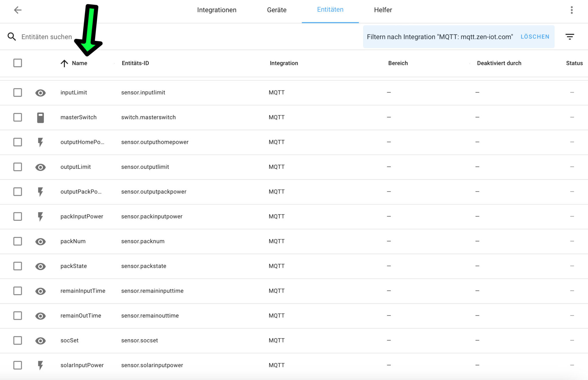Switch to the Integrationen tab

click(x=216, y=10)
